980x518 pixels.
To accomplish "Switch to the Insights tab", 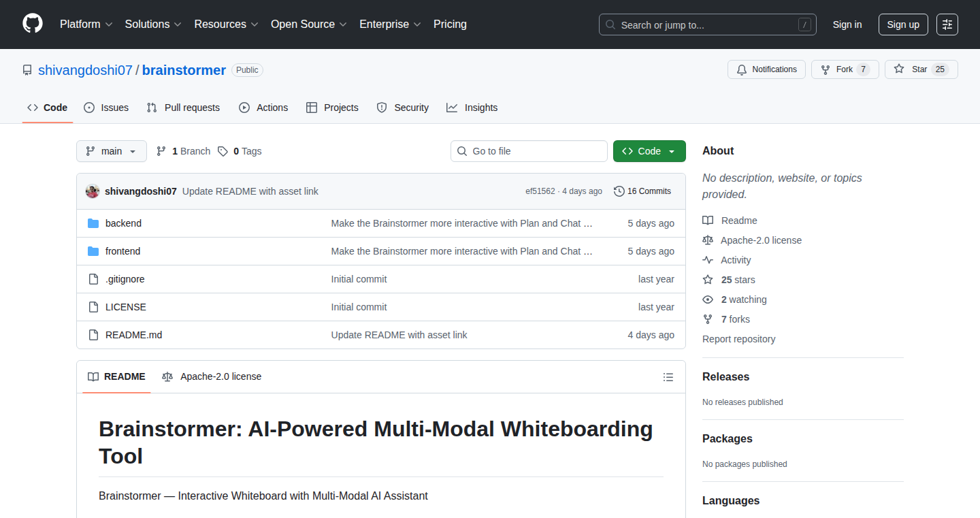I will 472,108.
